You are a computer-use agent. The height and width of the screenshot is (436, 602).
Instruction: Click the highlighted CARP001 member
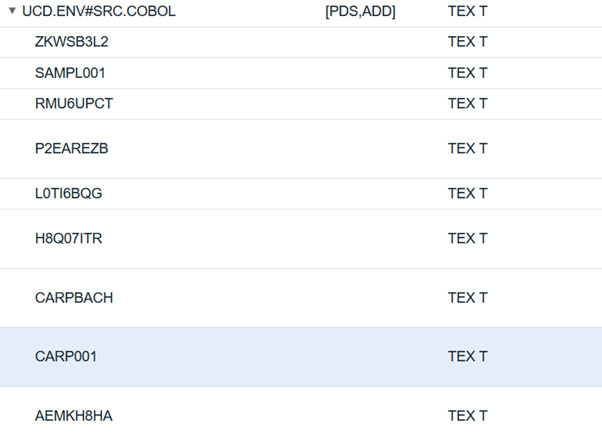click(66, 356)
